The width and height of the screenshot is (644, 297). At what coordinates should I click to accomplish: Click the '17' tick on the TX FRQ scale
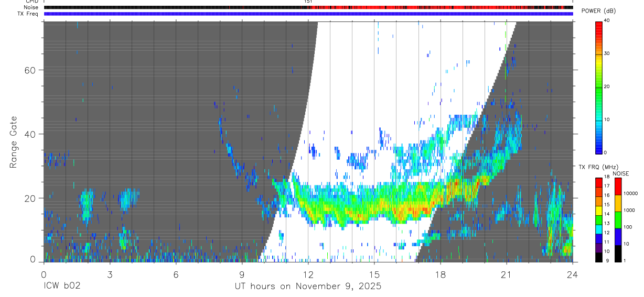point(607,186)
